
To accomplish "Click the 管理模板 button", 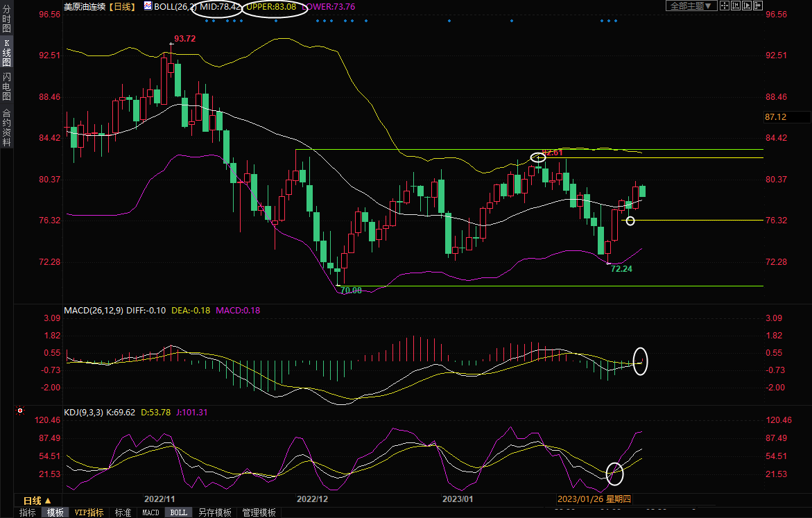I will point(259,512).
